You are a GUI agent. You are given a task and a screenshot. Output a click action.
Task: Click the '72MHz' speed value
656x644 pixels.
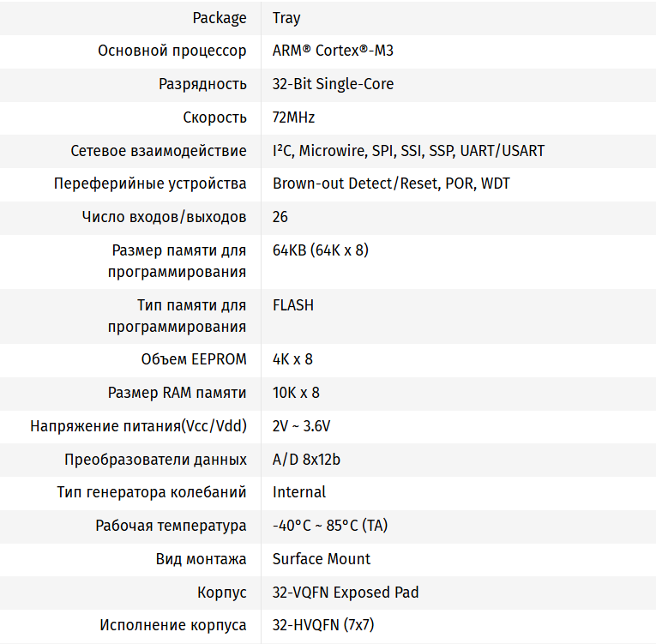[x=294, y=117]
